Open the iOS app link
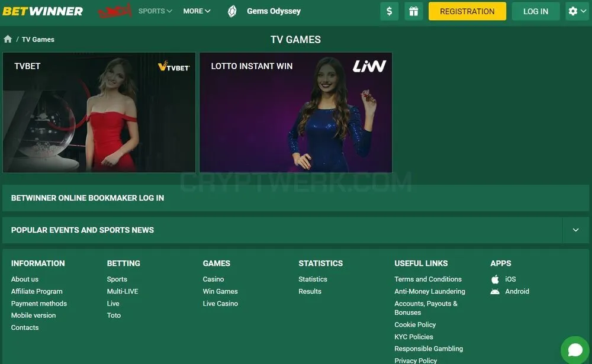 pyautogui.click(x=510, y=279)
